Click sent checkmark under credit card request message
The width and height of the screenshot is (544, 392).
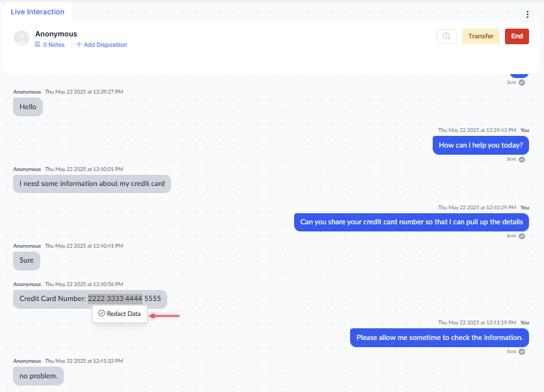[521, 236]
